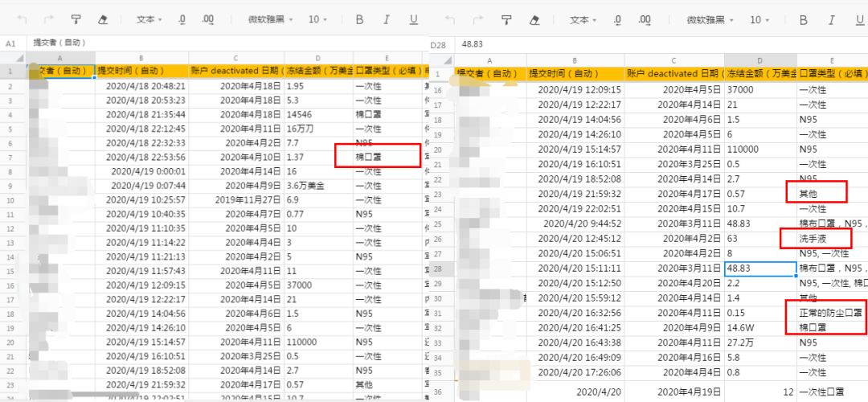This screenshot has width=868, height=402.
Task: Click cell 一次性口罩 in row 36 of right spreadsheet
Action: pyautogui.click(x=832, y=392)
